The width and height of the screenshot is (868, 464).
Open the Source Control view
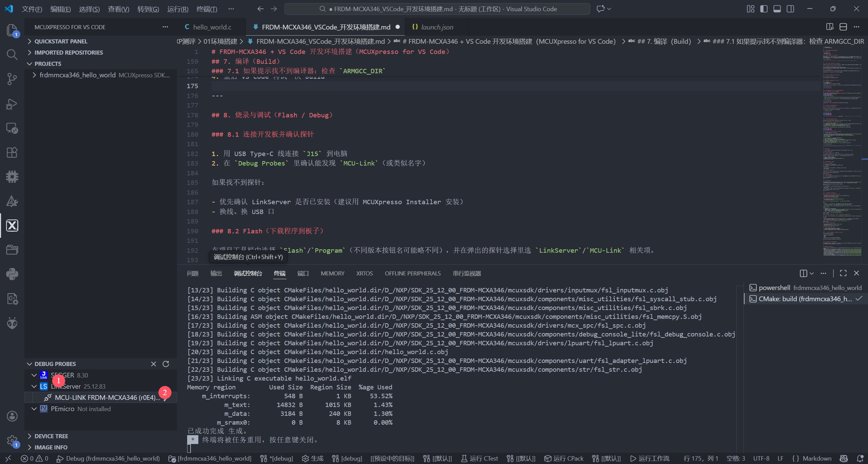12,79
